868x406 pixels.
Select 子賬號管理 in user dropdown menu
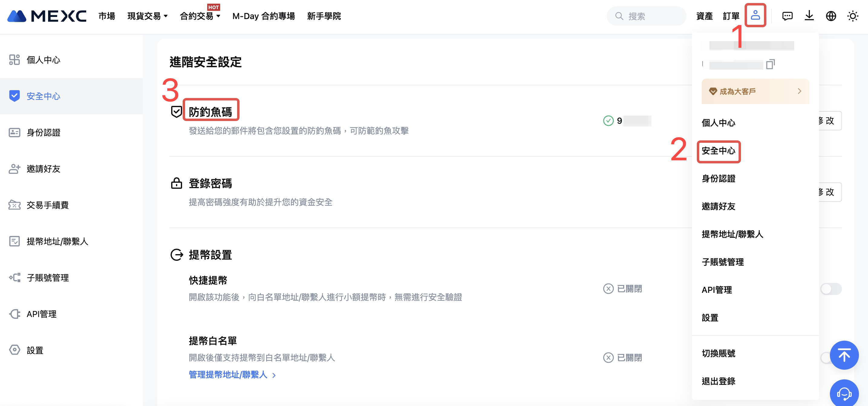click(x=723, y=262)
